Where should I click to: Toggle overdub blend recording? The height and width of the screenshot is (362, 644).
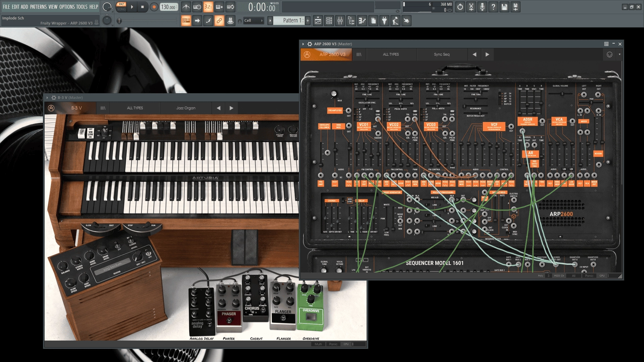219,7
